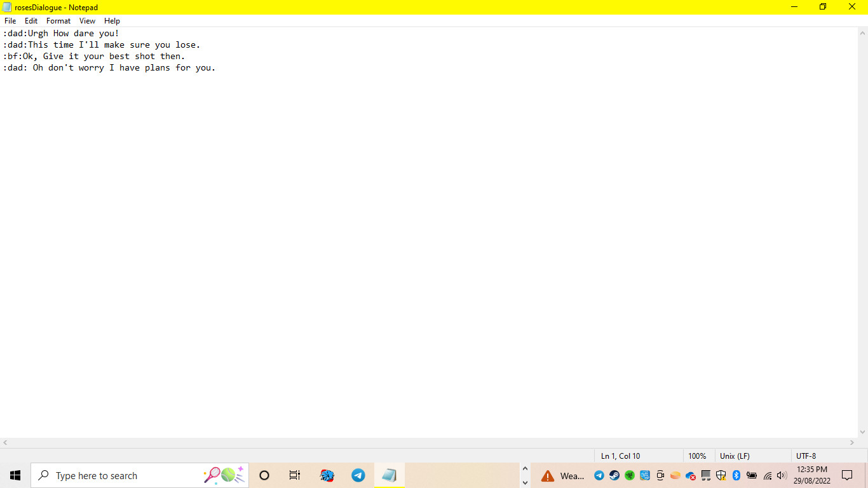Click the Notepad icon in the taskbar
Screen dimensions: 868x488
[389, 475]
